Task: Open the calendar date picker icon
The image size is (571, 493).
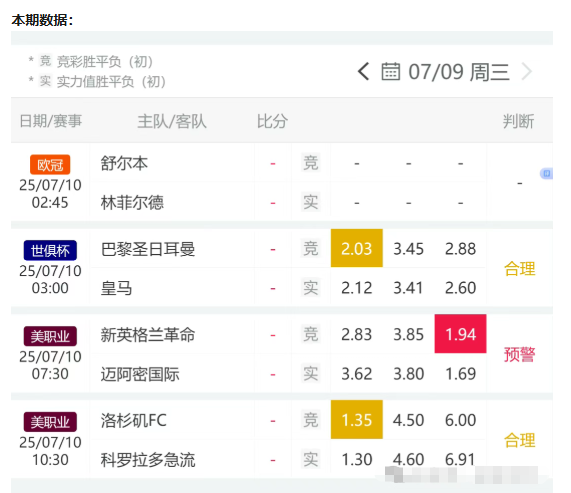Action: 390,71
